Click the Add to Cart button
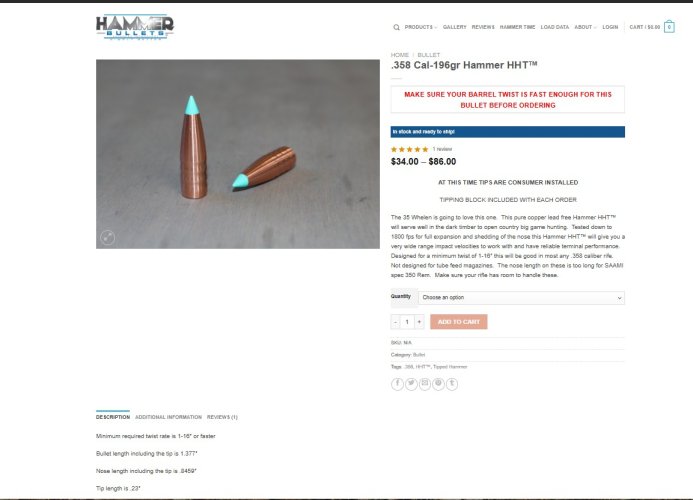This screenshot has height=500, width=693. tap(459, 322)
